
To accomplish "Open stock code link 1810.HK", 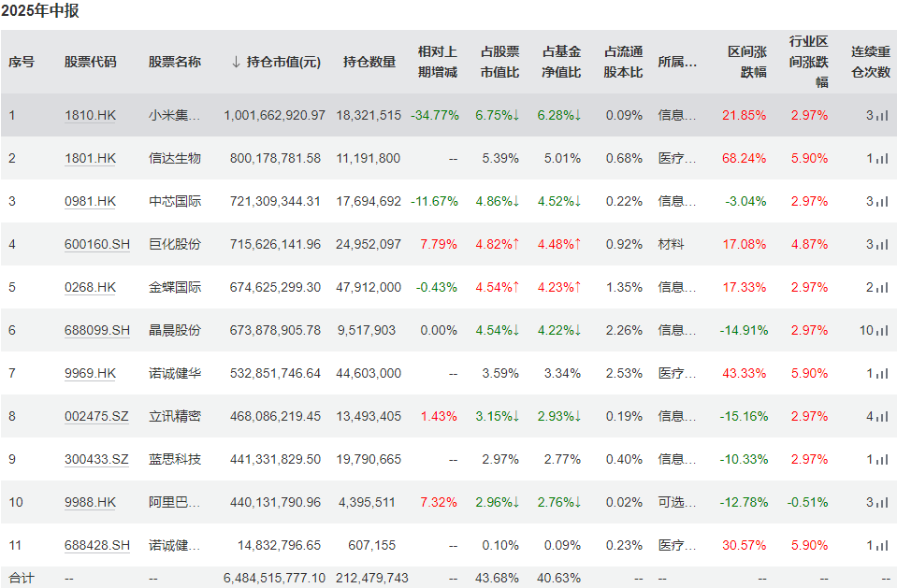I will [x=90, y=116].
